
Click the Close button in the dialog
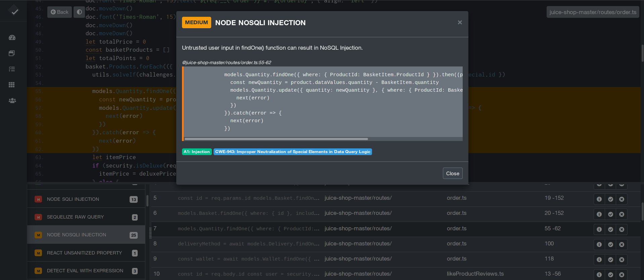(453, 173)
